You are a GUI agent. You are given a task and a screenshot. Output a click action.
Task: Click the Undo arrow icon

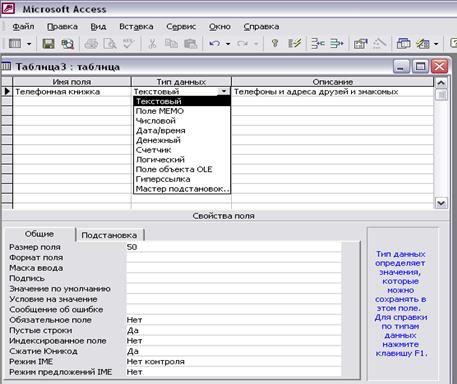214,44
